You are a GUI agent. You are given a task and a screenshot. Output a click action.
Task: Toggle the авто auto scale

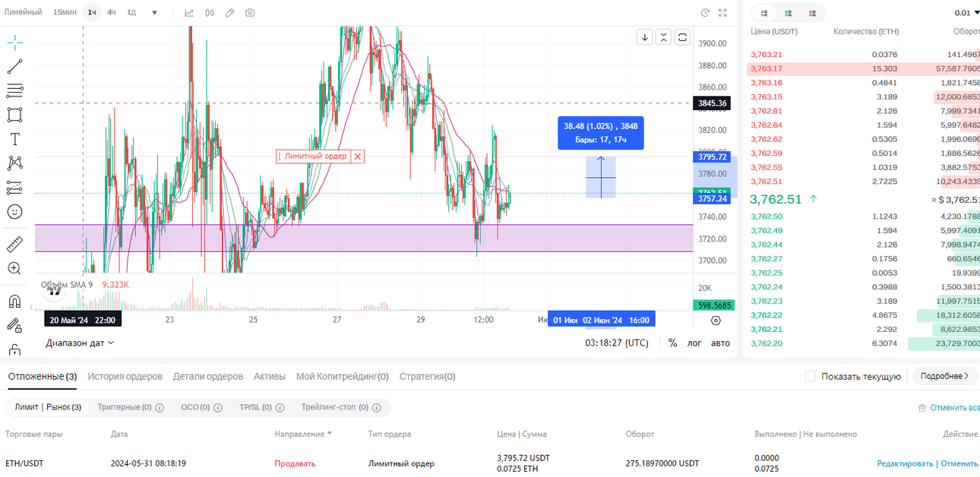pos(720,343)
